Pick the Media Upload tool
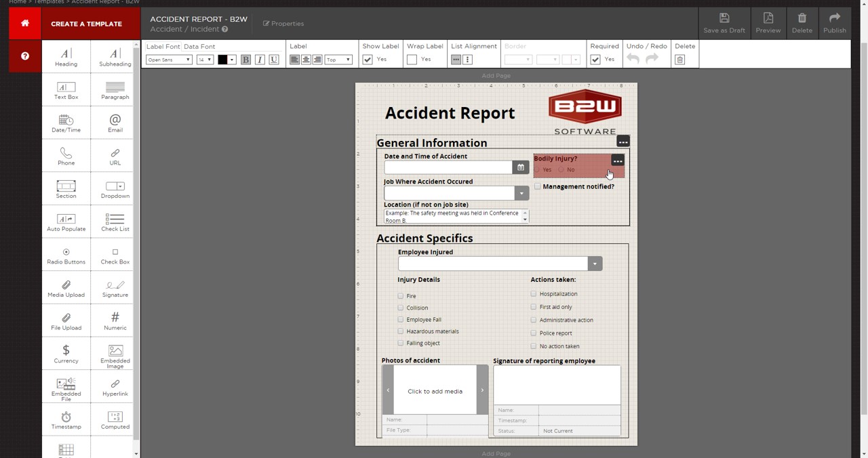This screenshot has height=458, width=868. pos(66,287)
